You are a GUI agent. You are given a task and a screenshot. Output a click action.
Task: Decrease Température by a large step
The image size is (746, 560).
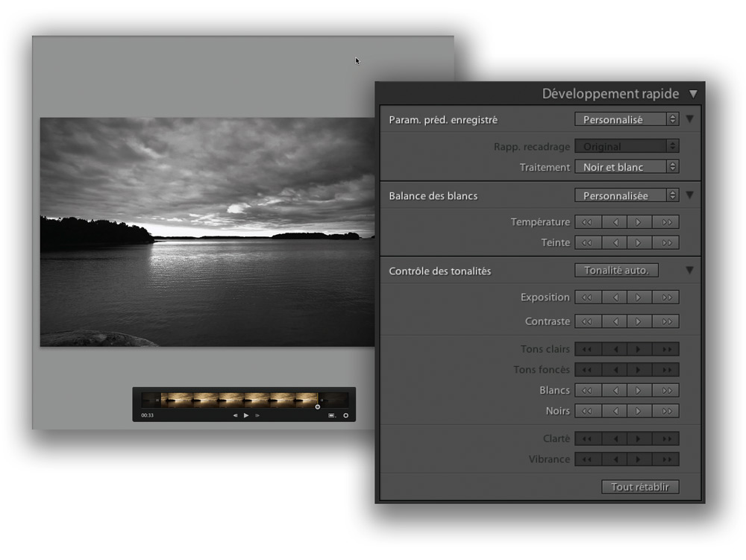click(588, 222)
